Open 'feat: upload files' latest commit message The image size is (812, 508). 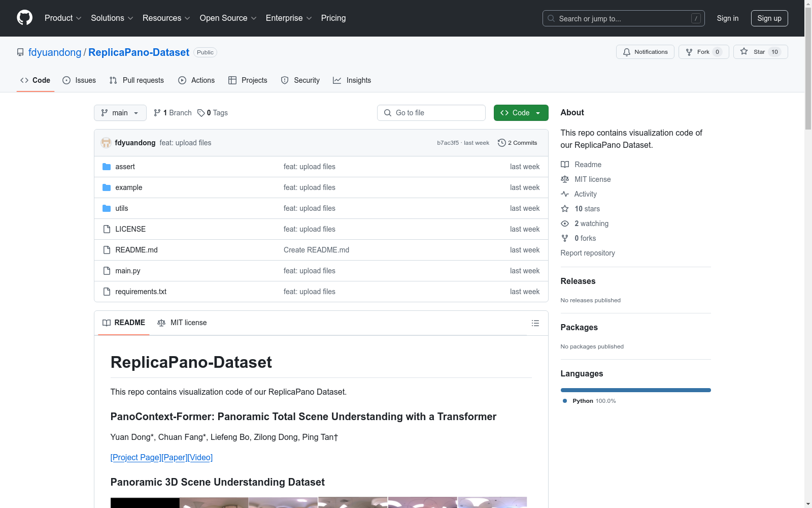pyautogui.click(x=185, y=143)
